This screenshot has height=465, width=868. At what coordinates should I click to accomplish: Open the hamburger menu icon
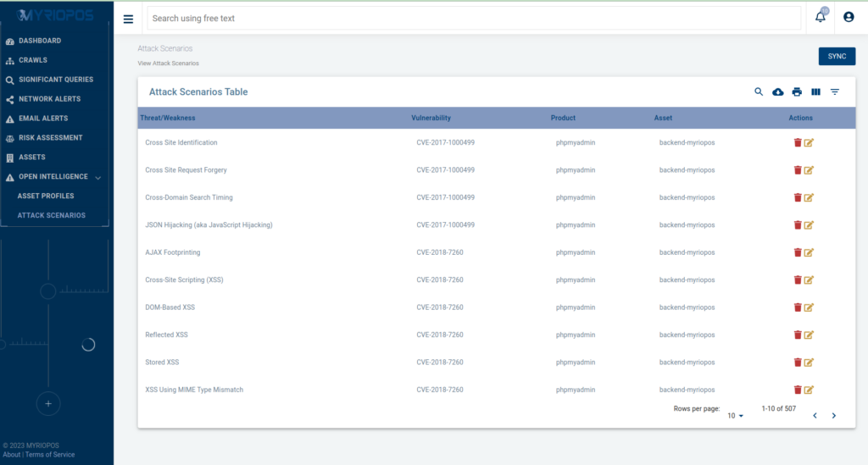pos(128,19)
